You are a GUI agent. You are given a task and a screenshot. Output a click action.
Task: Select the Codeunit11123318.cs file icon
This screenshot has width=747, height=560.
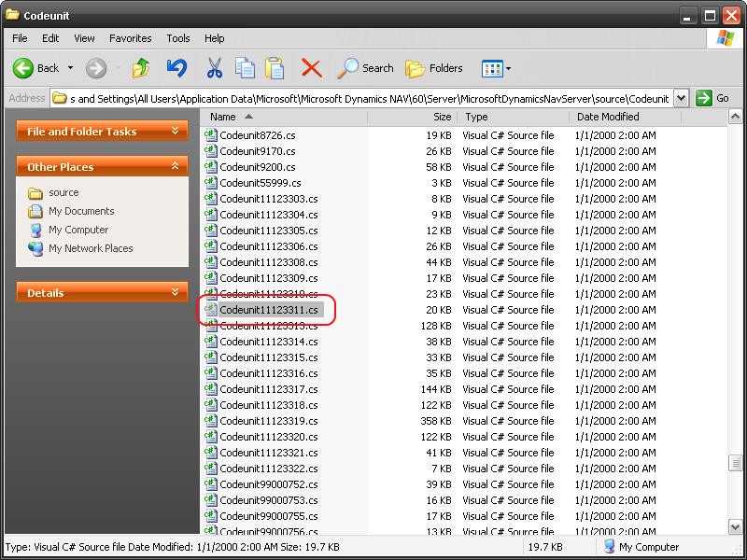click(x=211, y=405)
